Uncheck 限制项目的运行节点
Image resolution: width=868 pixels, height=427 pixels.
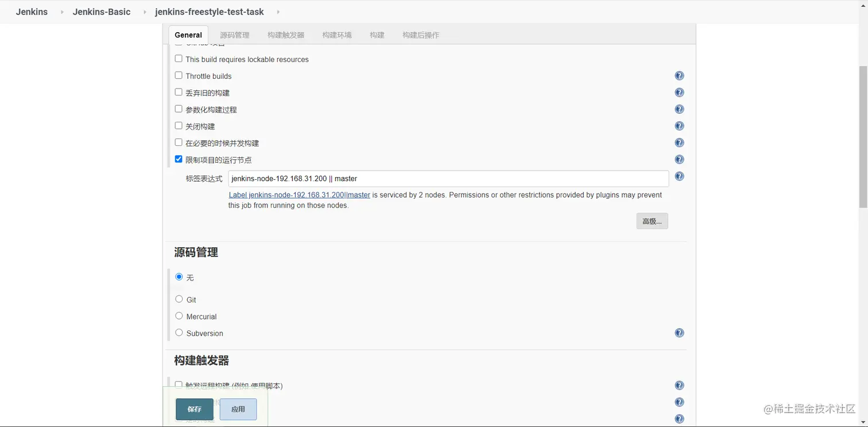tap(179, 159)
